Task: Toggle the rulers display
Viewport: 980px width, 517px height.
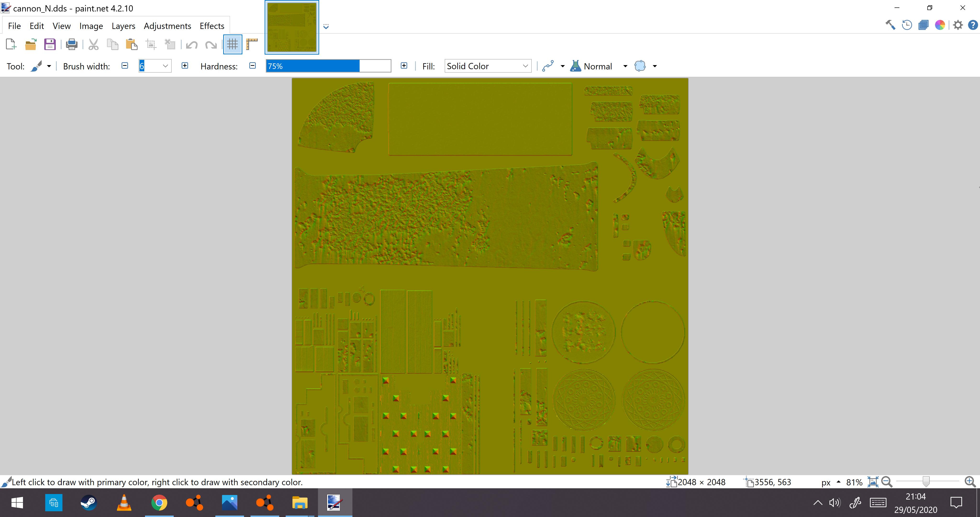Action: 251,45
